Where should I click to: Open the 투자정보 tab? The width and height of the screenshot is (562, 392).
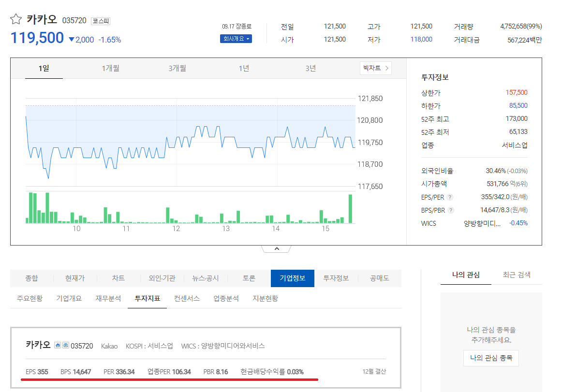point(336,278)
